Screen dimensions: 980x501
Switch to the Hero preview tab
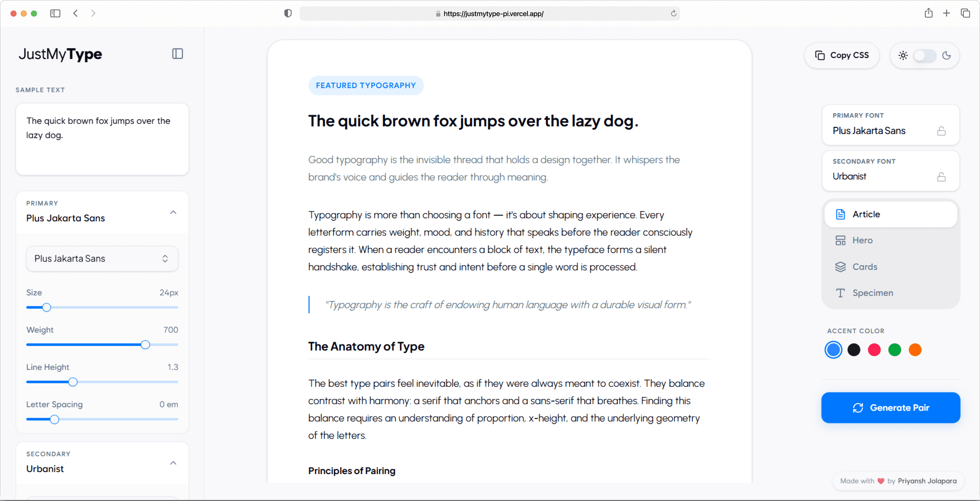pos(862,240)
